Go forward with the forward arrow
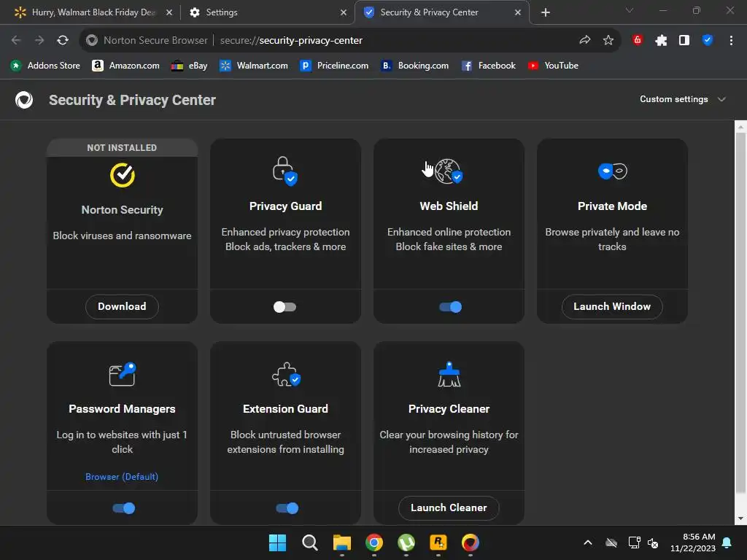The height and width of the screenshot is (560, 747). point(39,41)
